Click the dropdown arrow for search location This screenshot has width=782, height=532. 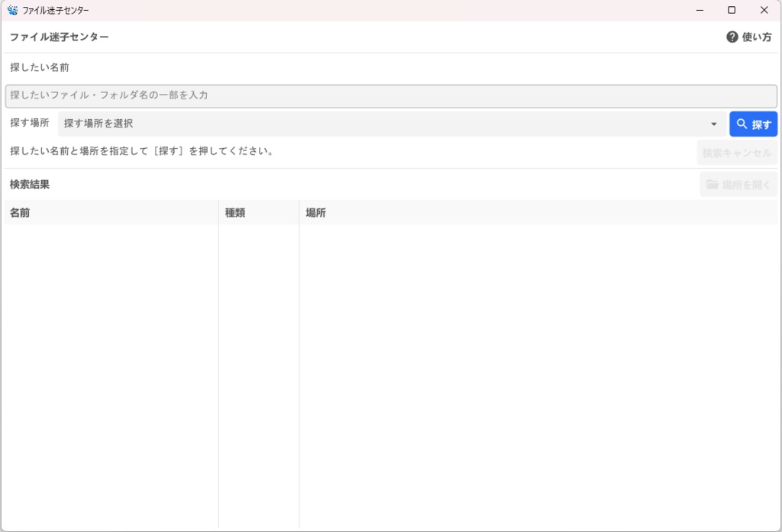coord(714,124)
